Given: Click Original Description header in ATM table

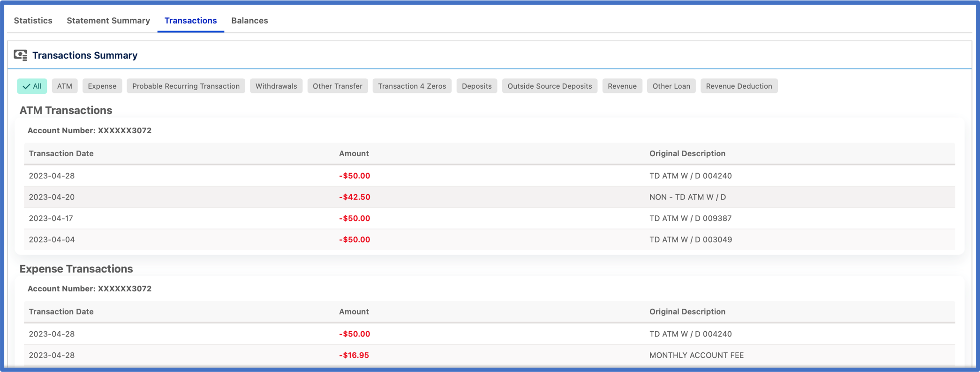Looking at the screenshot, I should pyautogui.click(x=687, y=153).
